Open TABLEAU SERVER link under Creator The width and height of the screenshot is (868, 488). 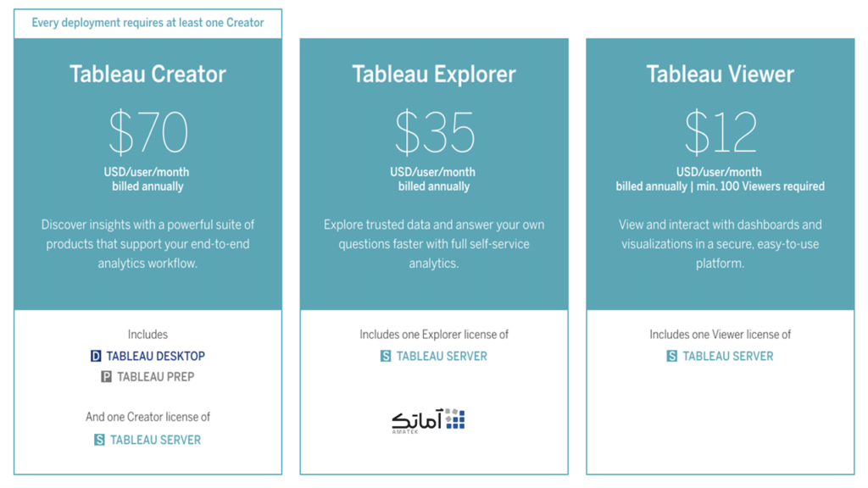pyautogui.click(x=156, y=440)
